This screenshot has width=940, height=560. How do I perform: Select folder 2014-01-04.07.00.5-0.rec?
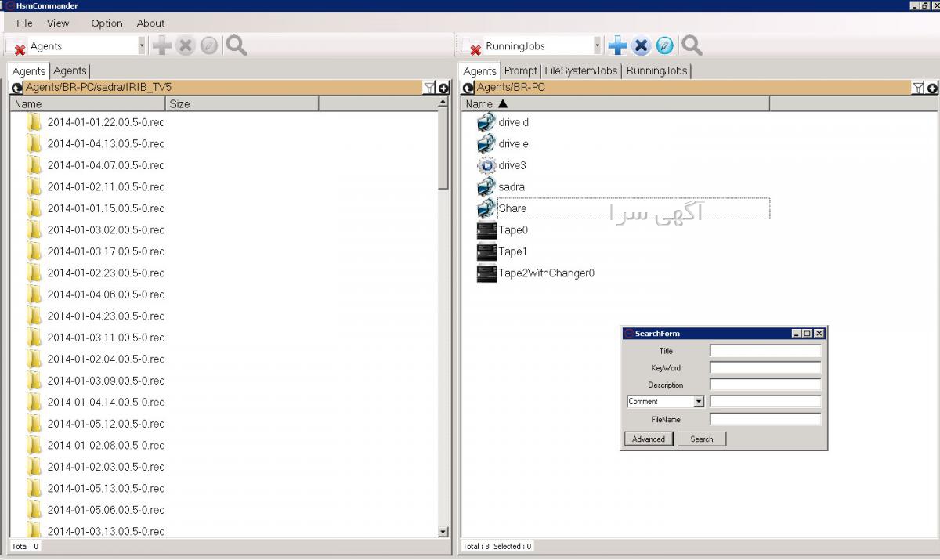click(x=106, y=165)
